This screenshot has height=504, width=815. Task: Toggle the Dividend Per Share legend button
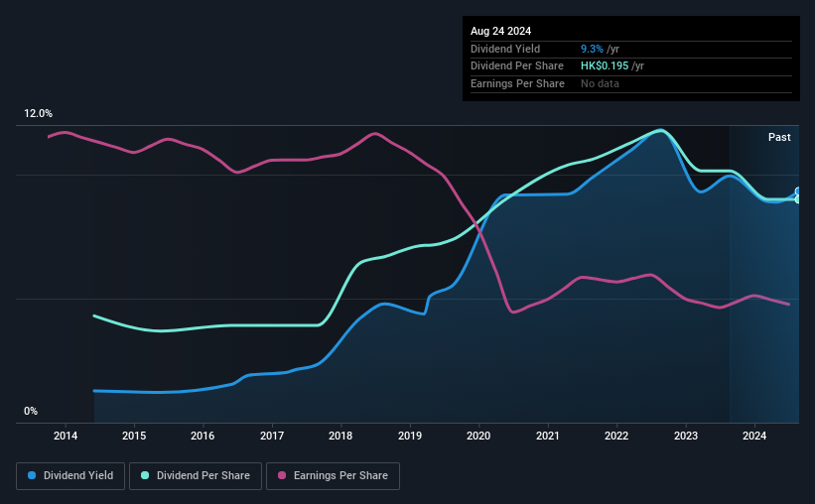click(196, 476)
